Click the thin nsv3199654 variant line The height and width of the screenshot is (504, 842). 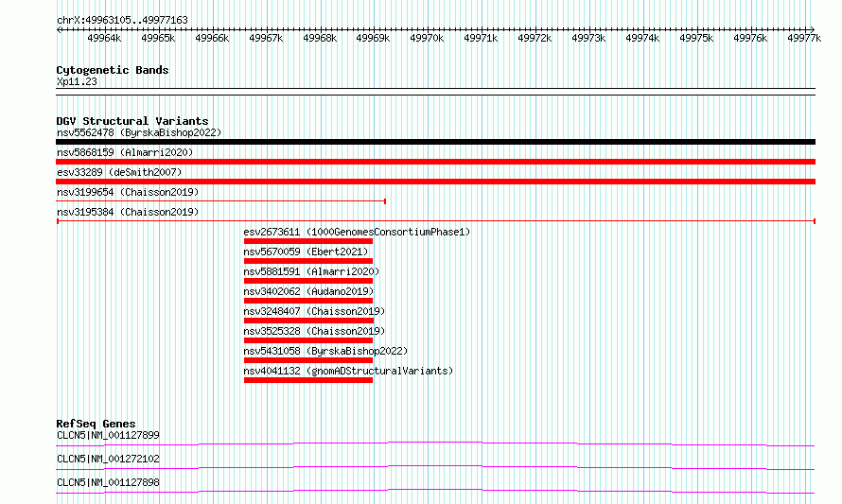220,201
